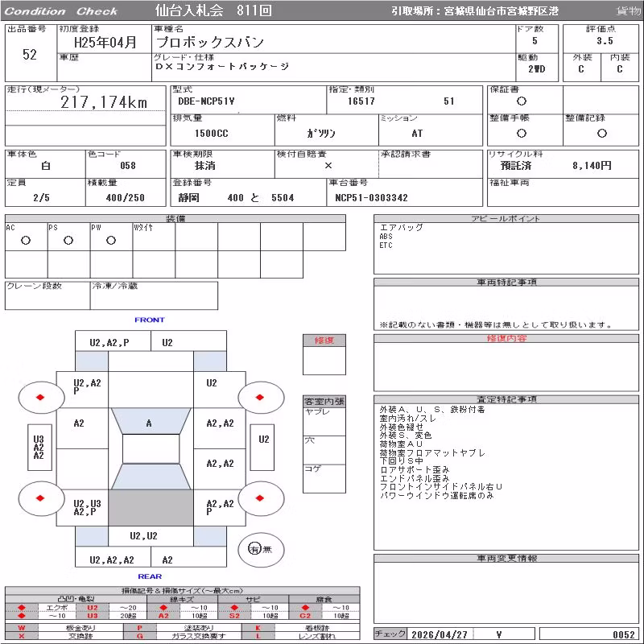This screenshot has width=644, height=644.
Task: Click chassis number NCP51-0303342
Action: [371, 197]
